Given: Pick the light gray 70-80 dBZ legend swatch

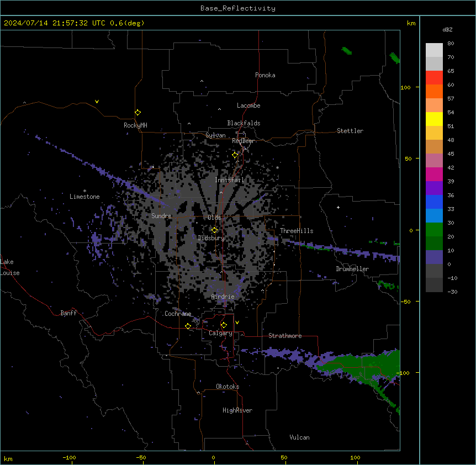Looking at the screenshot, I should tap(434, 50).
